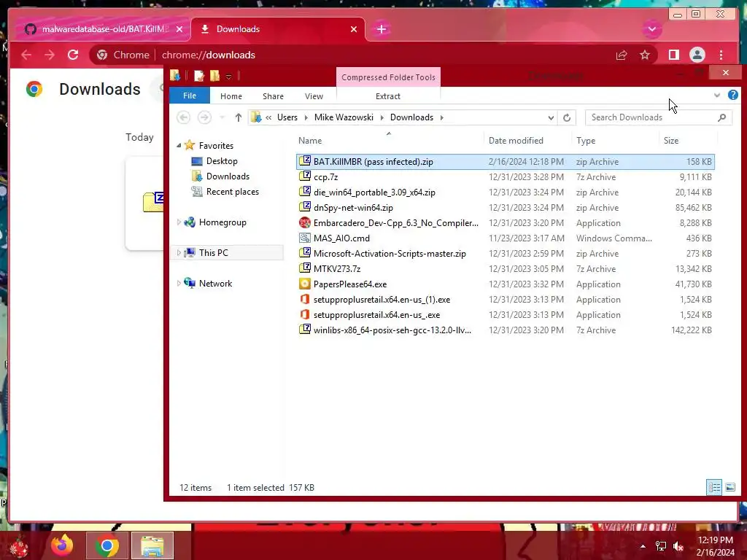Select the ccp.7z archive

pyautogui.click(x=505, y=176)
